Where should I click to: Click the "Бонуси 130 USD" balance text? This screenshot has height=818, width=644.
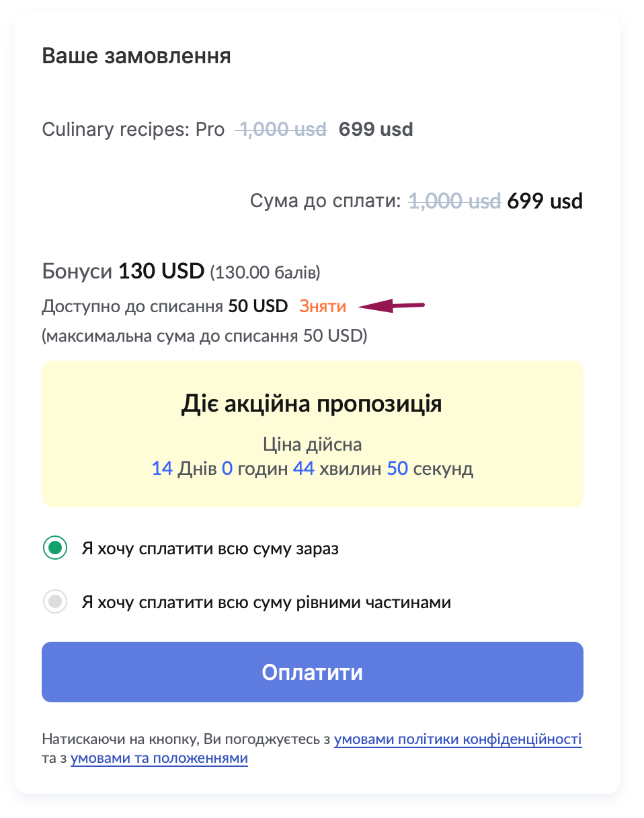coord(123,272)
